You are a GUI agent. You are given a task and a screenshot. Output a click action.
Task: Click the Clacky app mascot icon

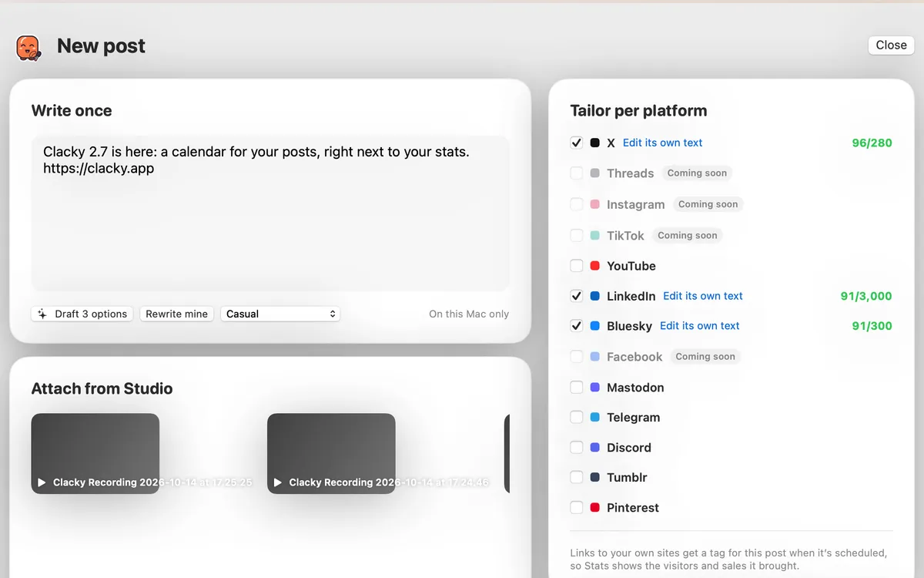29,47
